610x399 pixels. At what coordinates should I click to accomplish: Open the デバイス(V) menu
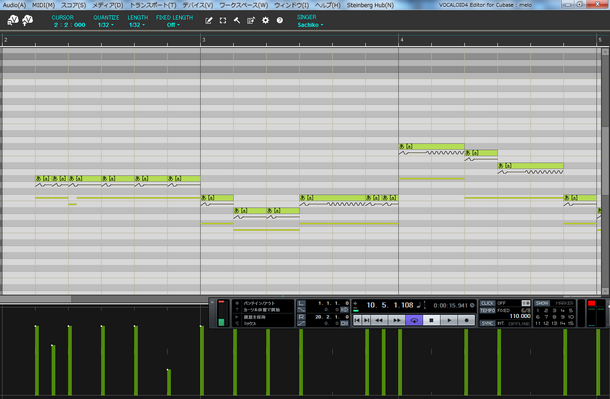pyautogui.click(x=198, y=5)
